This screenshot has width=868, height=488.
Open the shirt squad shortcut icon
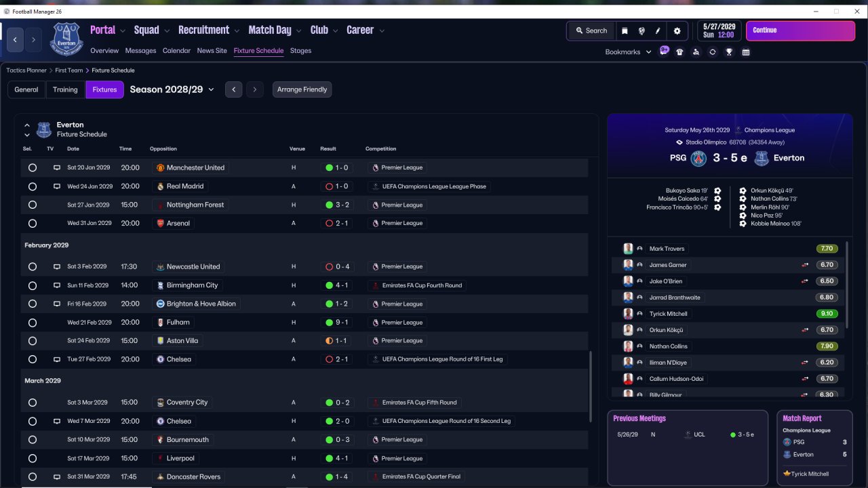[679, 52]
